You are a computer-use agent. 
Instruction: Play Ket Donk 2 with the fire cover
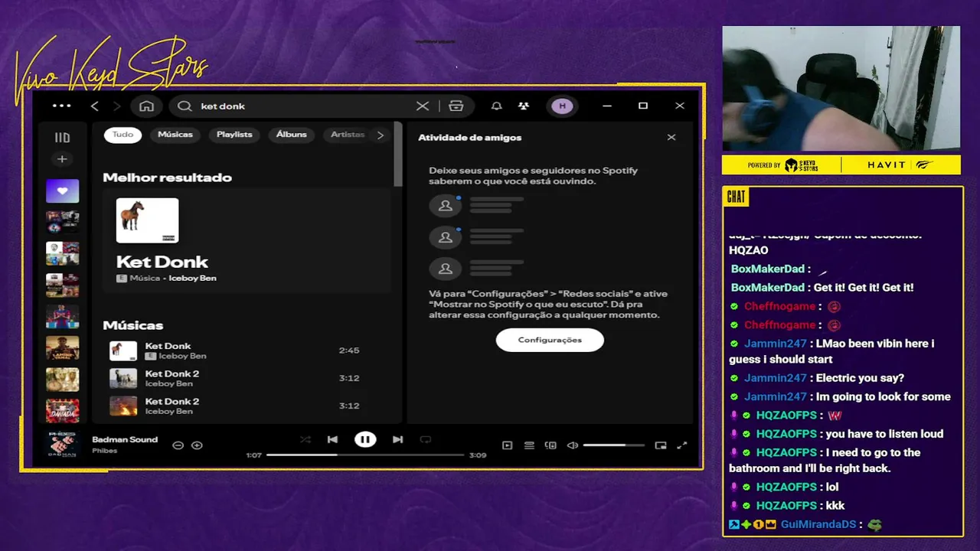pos(247,406)
